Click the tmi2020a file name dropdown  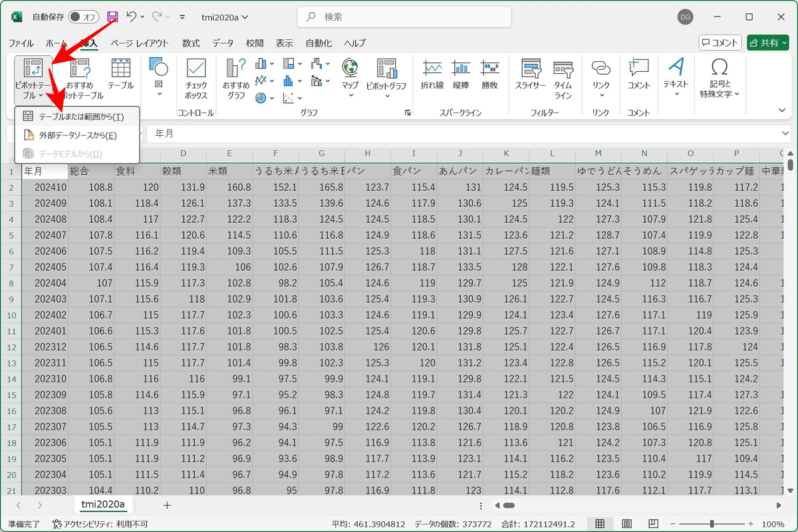pyautogui.click(x=225, y=17)
